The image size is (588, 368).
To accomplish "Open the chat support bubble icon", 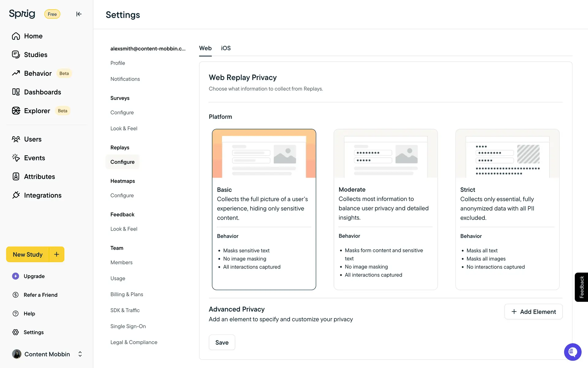I will tap(572, 352).
